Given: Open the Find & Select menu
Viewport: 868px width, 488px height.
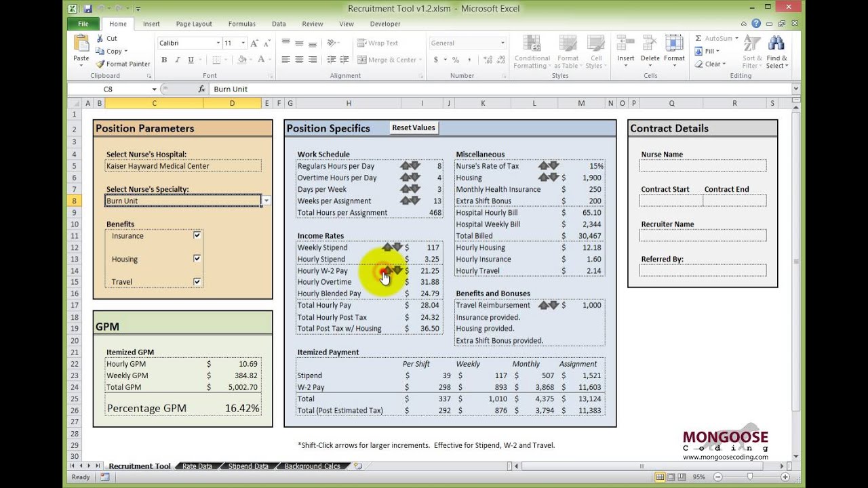Looking at the screenshot, I should click(x=776, y=52).
